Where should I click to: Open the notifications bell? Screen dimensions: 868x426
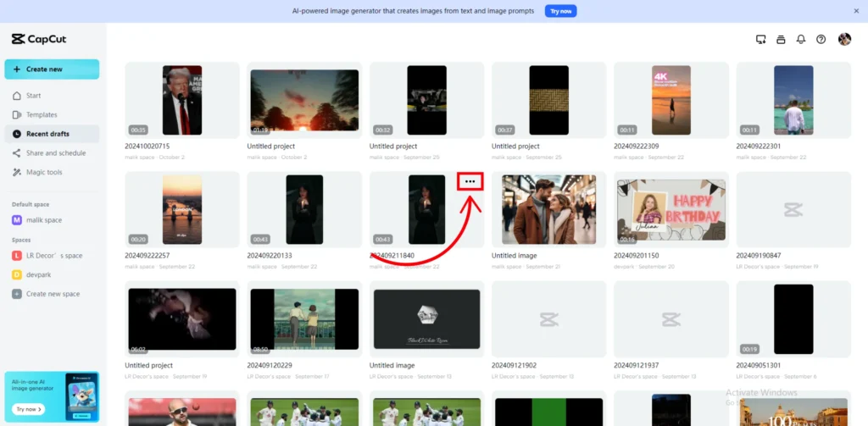(x=801, y=39)
